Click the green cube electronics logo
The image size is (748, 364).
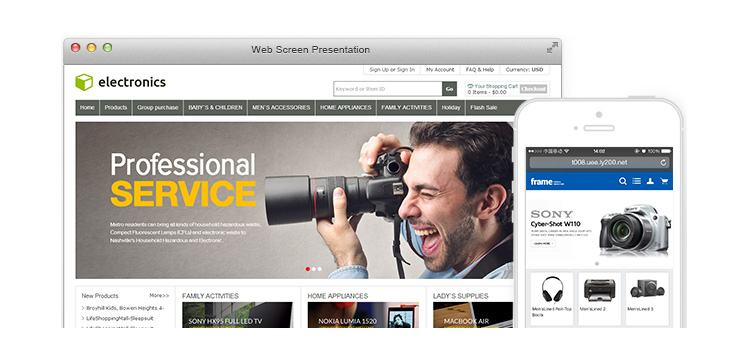tap(84, 82)
